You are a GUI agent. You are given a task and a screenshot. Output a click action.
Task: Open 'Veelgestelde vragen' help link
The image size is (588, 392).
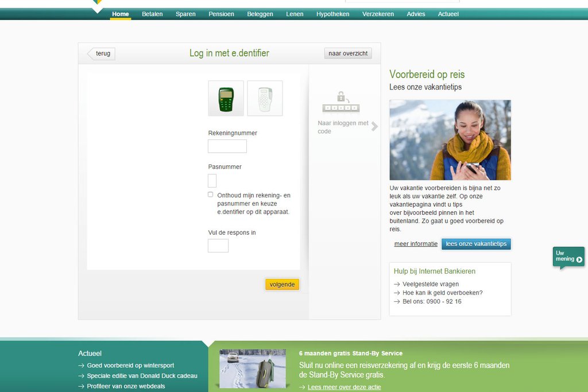tap(431, 284)
